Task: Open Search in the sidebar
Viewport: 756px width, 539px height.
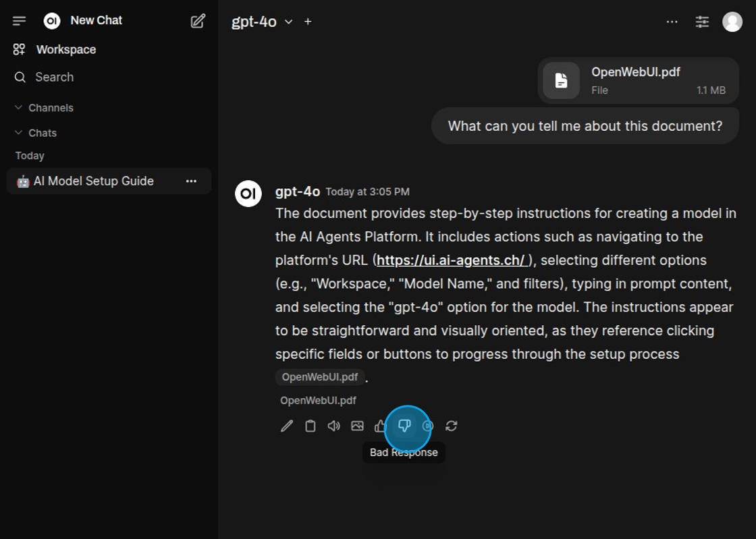Action: [x=54, y=77]
